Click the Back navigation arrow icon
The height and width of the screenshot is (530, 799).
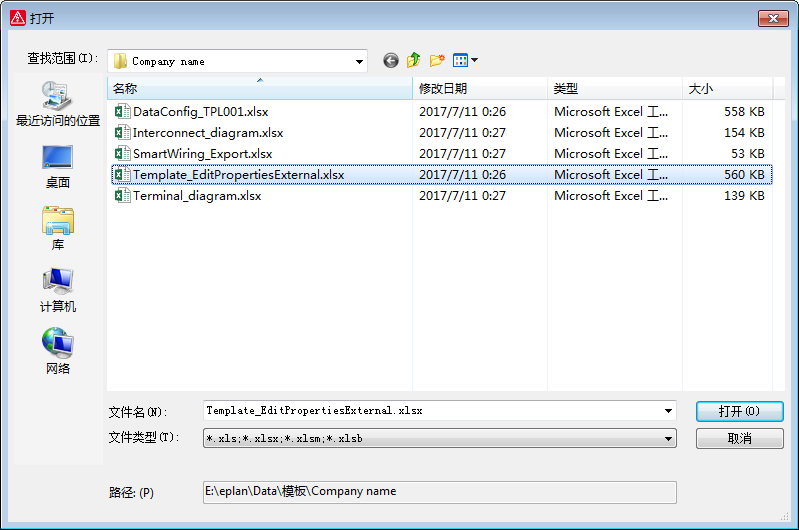pos(390,61)
